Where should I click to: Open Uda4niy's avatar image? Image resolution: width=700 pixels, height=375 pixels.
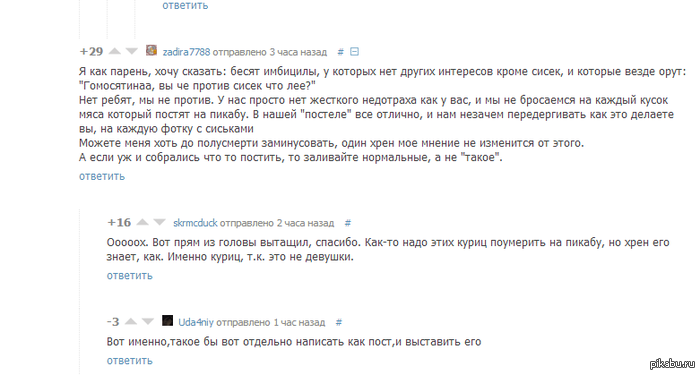[167, 321]
